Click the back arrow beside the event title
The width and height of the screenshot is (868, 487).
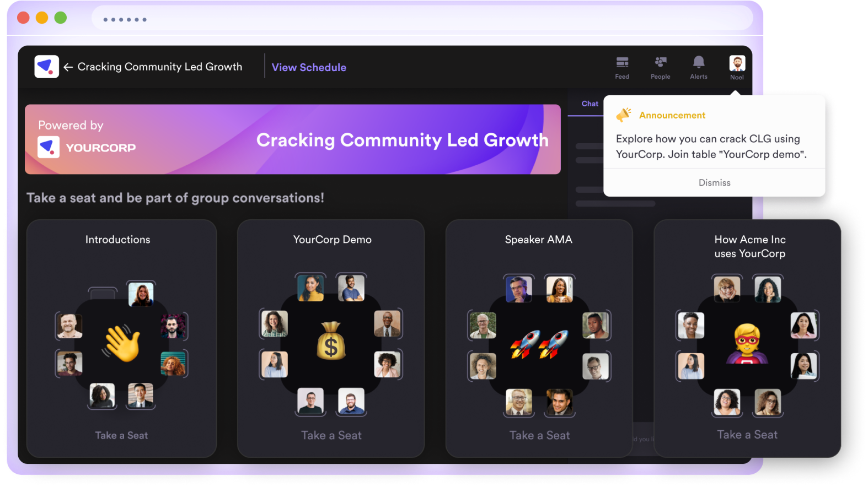[x=68, y=67]
